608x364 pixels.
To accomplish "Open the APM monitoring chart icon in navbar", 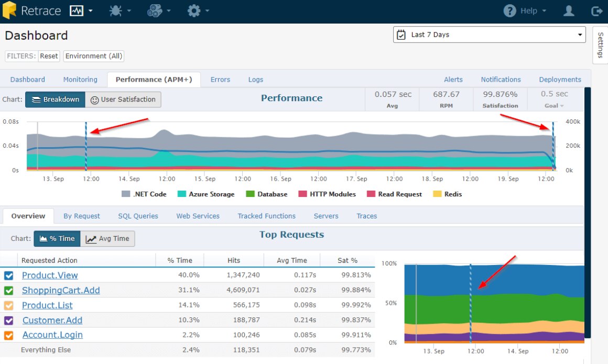I will 75,10.
